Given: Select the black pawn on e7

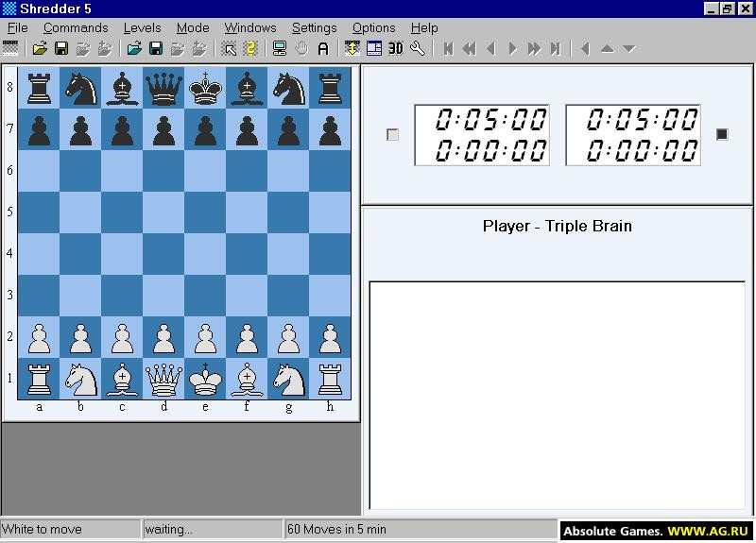Looking at the screenshot, I should [205, 129].
